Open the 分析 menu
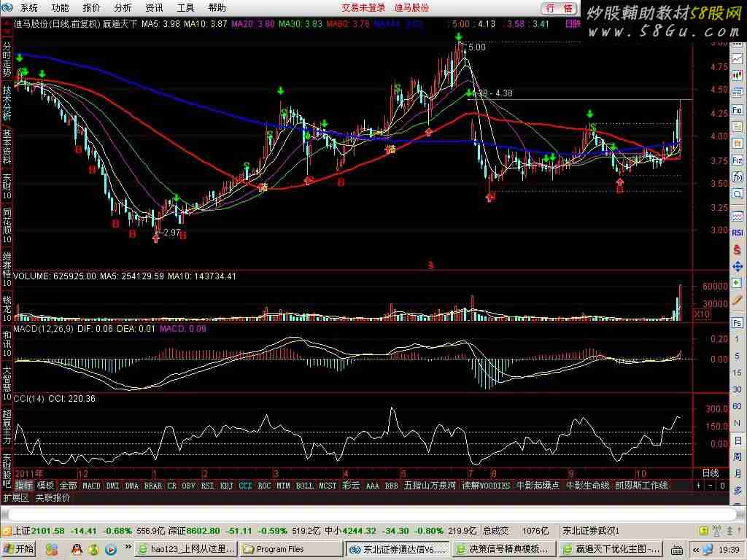 tap(123, 7)
